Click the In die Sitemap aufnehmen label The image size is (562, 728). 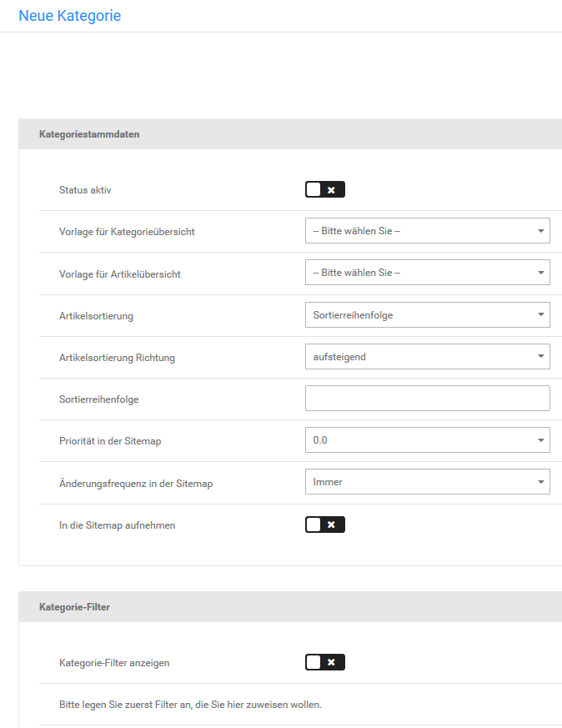pos(117,525)
